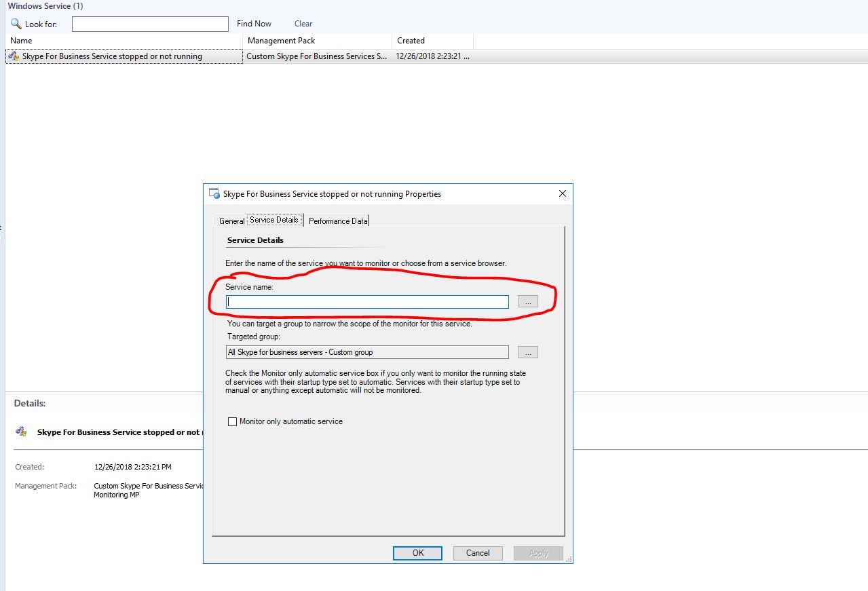
Task: Click the Properties dialog title bar icon
Action: tap(214, 193)
